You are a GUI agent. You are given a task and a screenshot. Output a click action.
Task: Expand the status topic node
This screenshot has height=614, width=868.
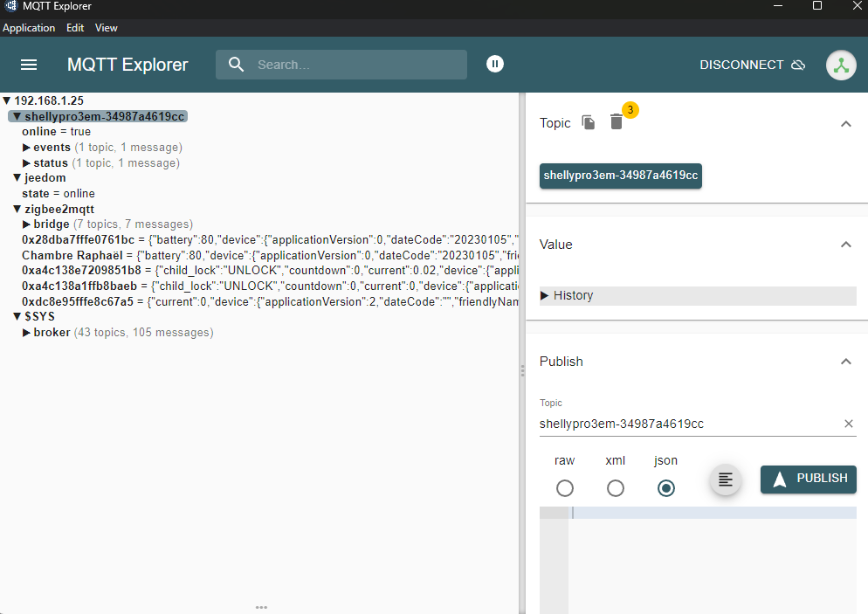coord(26,162)
